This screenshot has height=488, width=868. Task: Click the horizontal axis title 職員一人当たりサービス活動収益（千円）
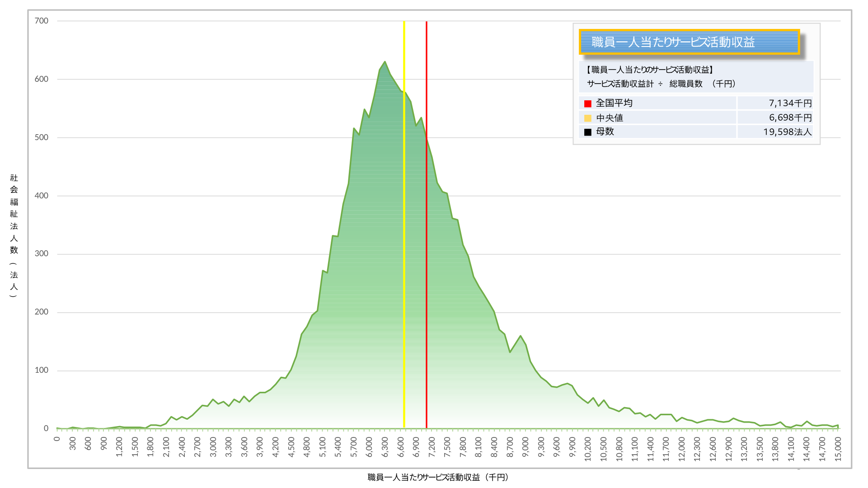tap(438, 477)
